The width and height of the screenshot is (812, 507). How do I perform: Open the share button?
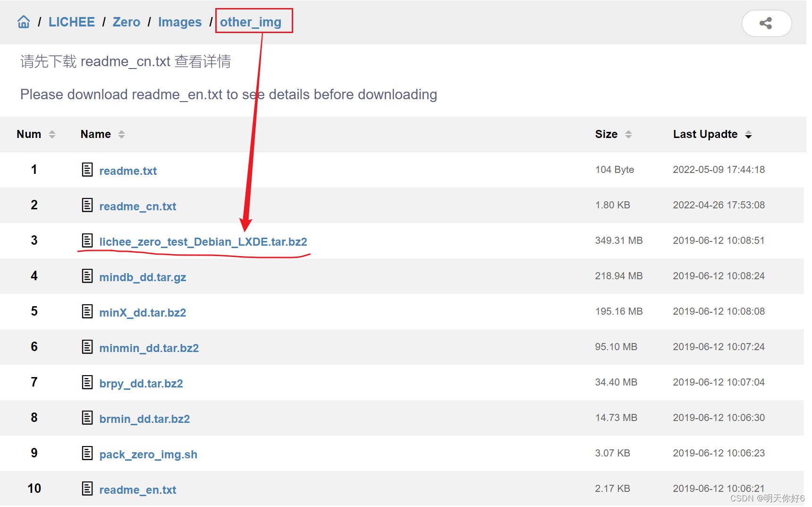pyautogui.click(x=766, y=23)
